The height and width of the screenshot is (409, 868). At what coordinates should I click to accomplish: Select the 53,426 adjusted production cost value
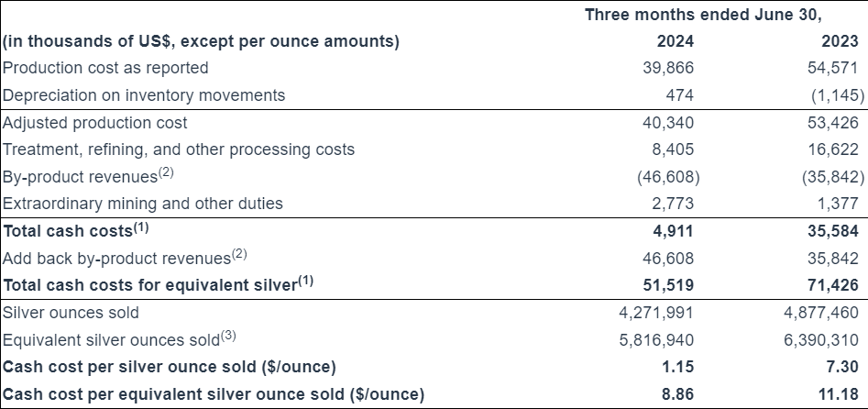coord(836,122)
